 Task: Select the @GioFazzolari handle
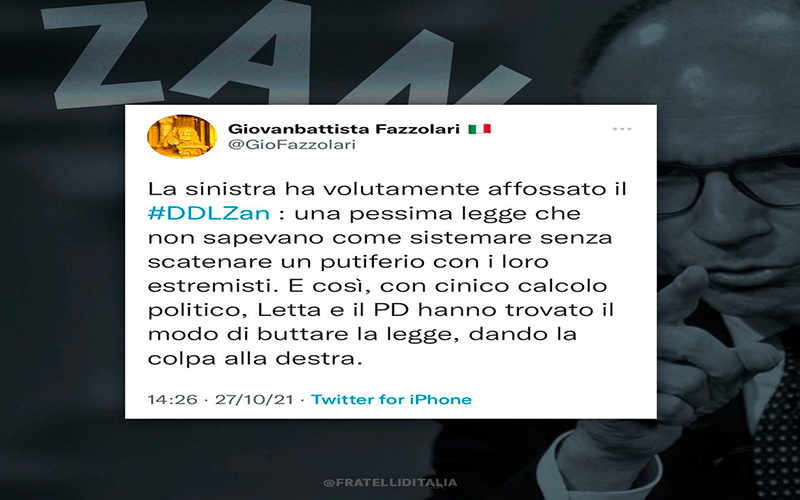coord(292,145)
